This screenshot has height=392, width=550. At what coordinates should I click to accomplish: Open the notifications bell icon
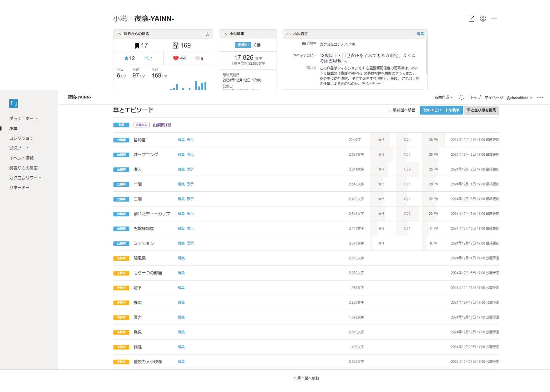coord(461,98)
